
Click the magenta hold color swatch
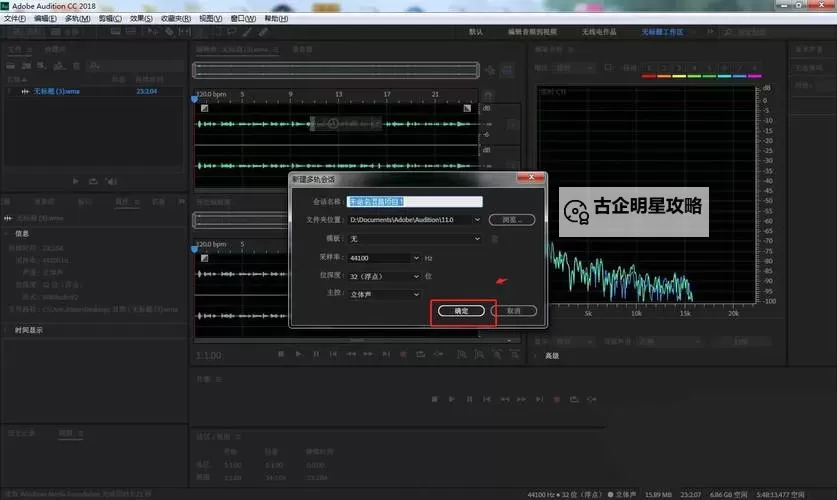755,76
